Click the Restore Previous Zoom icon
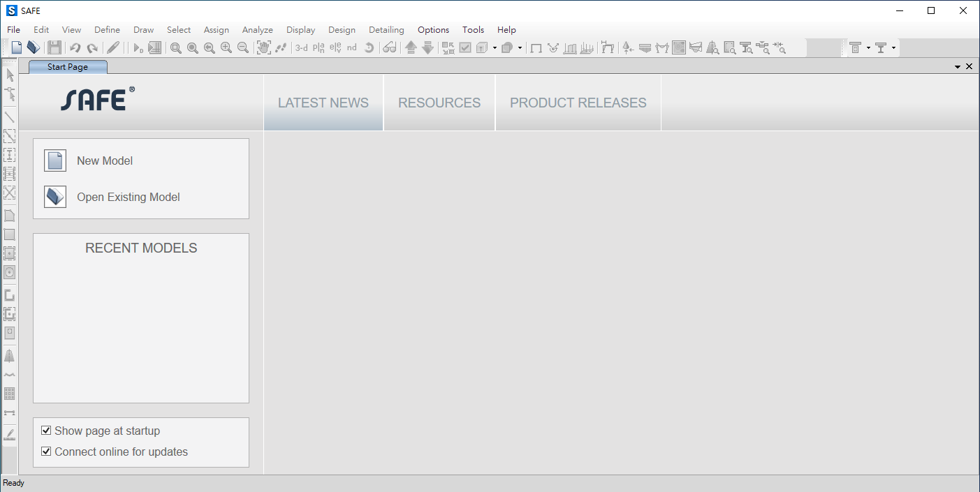 point(209,47)
